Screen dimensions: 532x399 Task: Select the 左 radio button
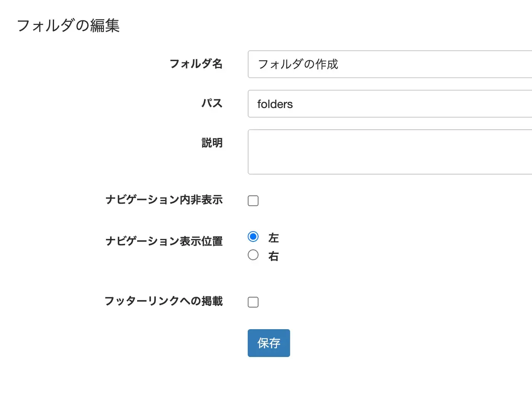(x=253, y=236)
